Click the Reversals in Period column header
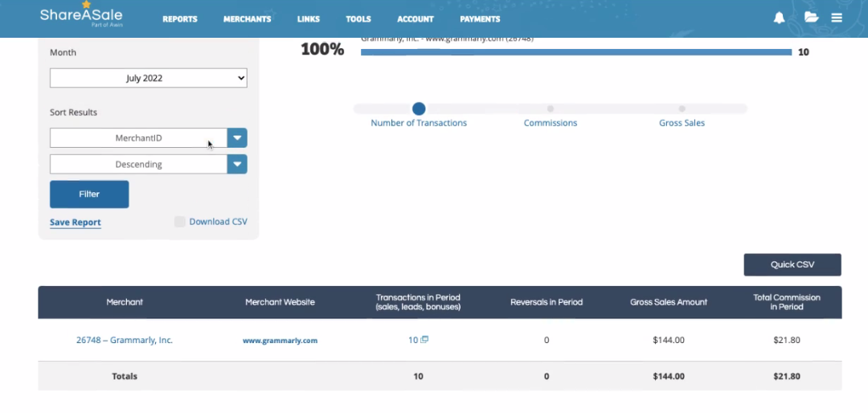 point(547,302)
